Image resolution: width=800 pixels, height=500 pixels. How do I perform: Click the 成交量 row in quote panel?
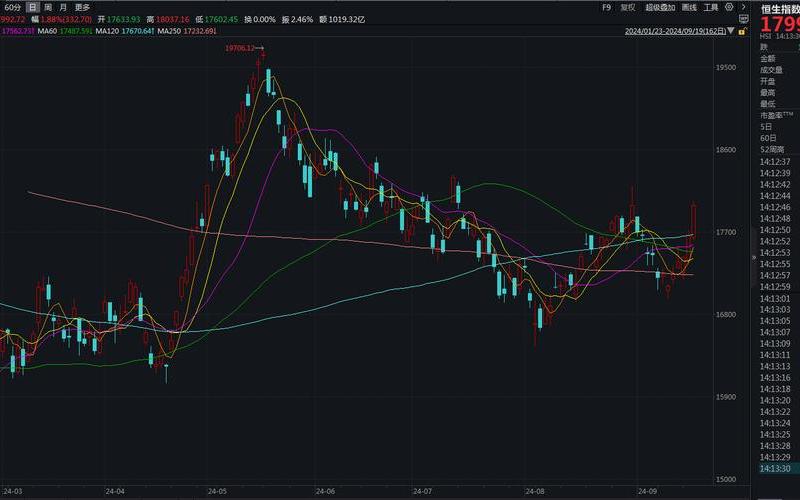point(771,70)
